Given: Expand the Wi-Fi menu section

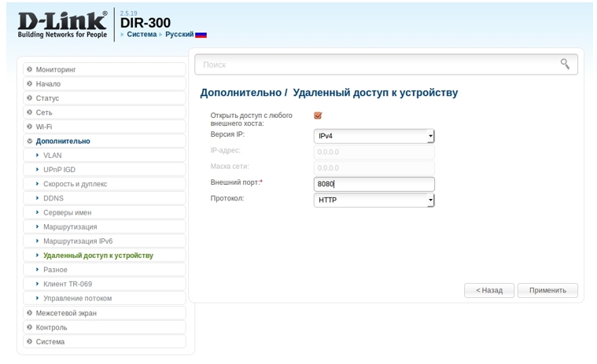Looking at the screenshot, I should click(44, 127).
